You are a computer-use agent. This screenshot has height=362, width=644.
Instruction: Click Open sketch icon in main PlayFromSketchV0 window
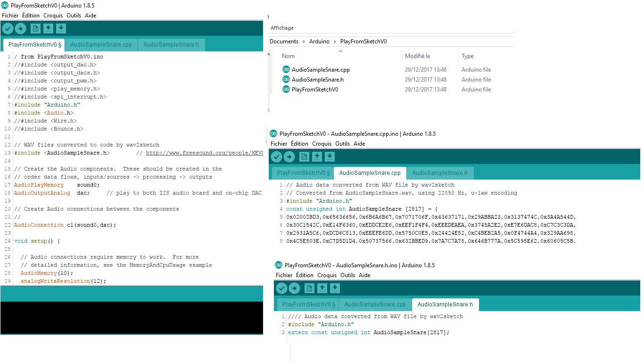click(x=48, y=29)
